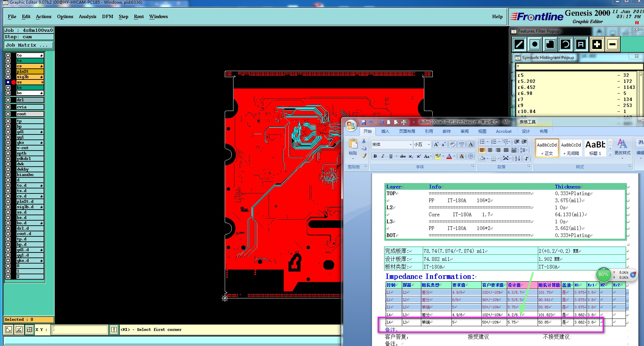The width and height of the screenshot is (644, 346).
Task: Open the Word Office button menu
Action: coord(351,125)
